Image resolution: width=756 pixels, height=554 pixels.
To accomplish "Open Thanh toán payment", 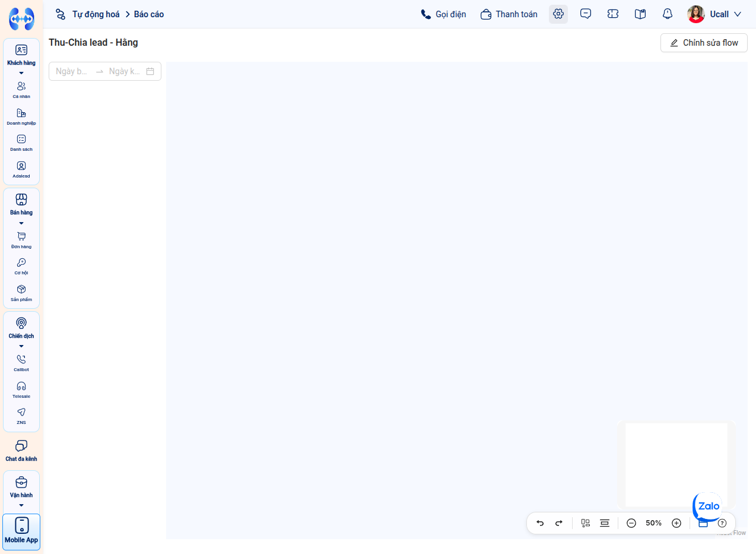I will pyautogui.click(x=509, y=14).
